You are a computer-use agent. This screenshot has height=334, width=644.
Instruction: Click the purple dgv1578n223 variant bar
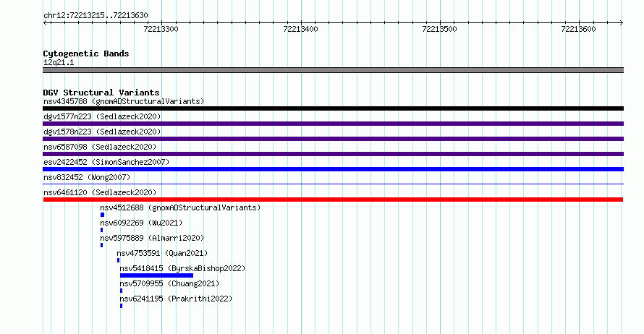[x=333, y=139]
